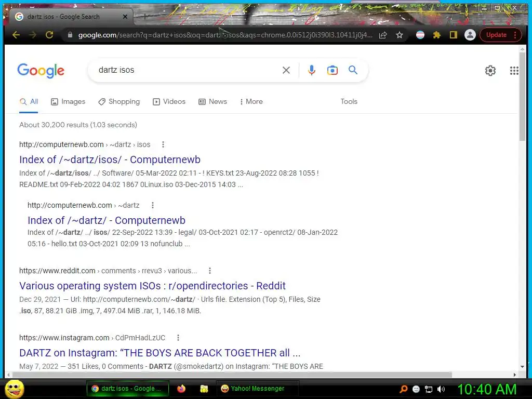
Task: Expand the More search categories menu
Action: point(251,101)
